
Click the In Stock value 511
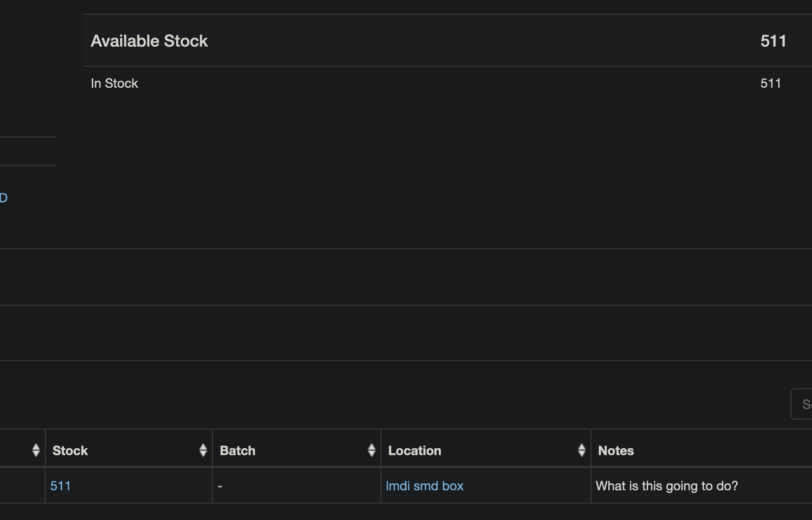pyautogui.click(x=770, y=83)
